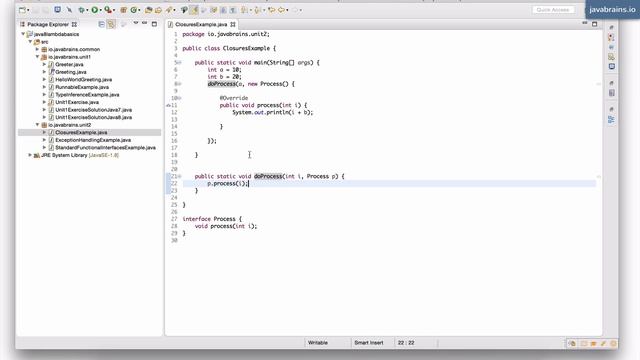The height and width of the screenshot is (360, 640).
Task: Click the Last Edit Location arrow icon
Action: pos(271,10)
